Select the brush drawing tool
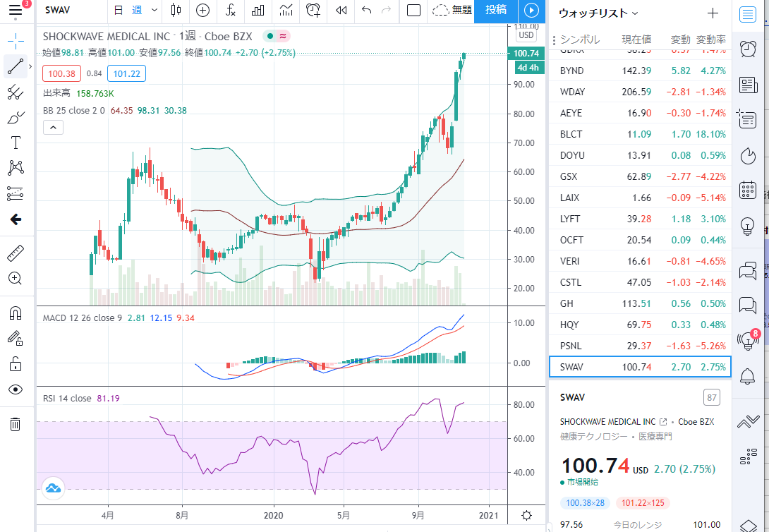The image size is (769, 532). 16,118
